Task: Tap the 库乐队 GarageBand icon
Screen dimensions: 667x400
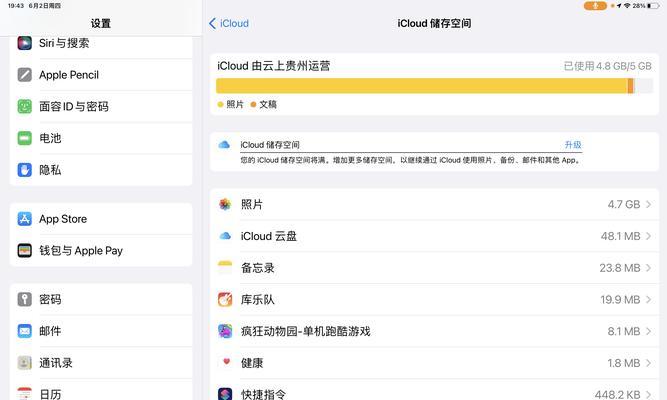Action: [225, 300]
